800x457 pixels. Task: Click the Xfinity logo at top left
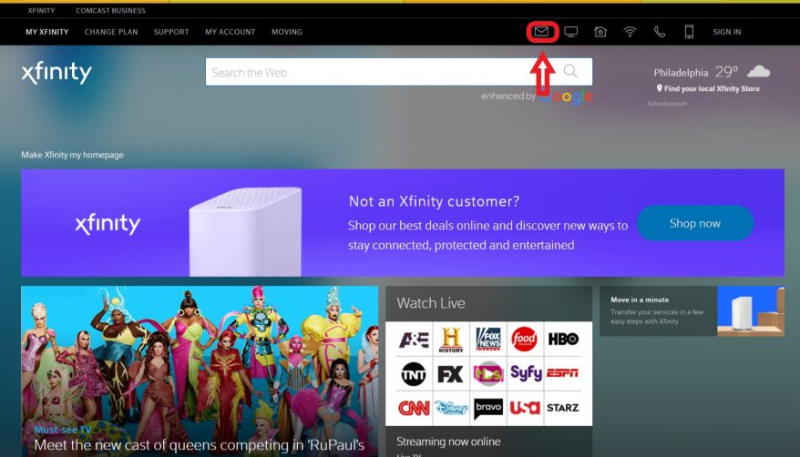tap(57, 72)
